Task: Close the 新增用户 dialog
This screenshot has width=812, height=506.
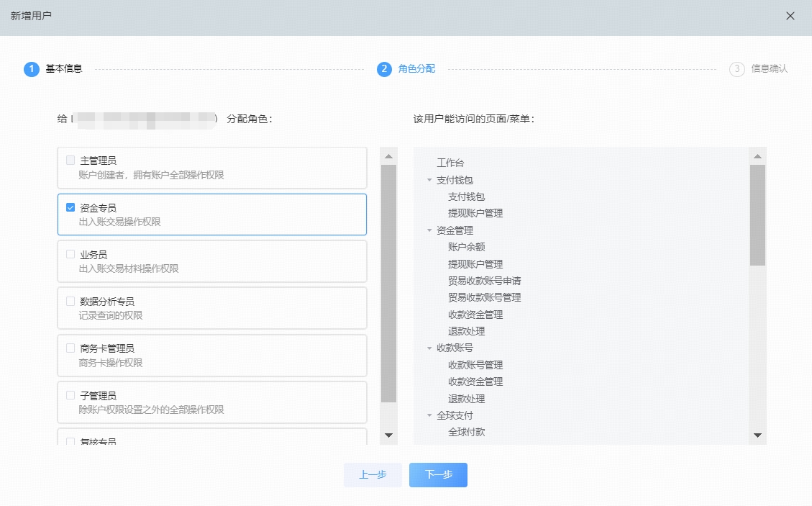Action: (x=790, y=16)
